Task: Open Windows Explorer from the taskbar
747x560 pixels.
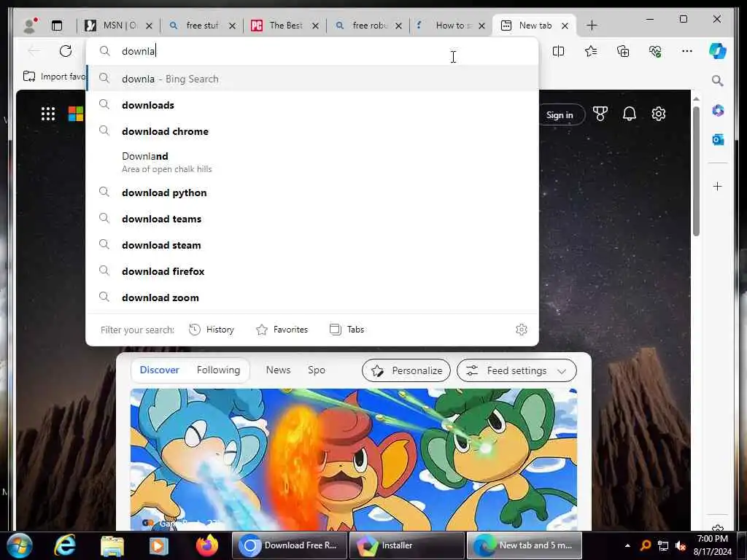Action: [x=112, y=545]
